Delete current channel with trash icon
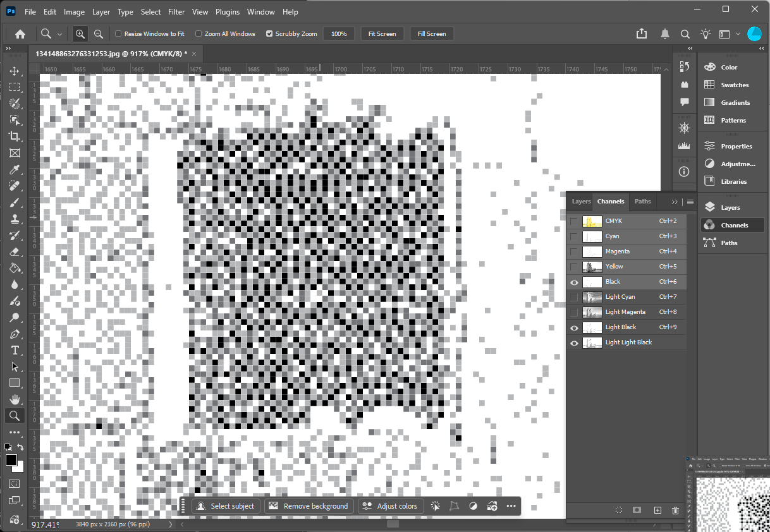 click(675, 510)
